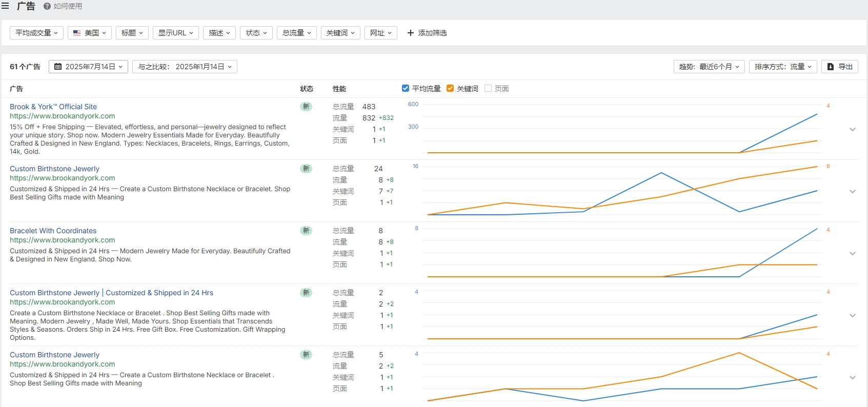This screenshot has width=868, height=407.
Task: Click the calendar icon for 2025年7月14日
Action: click(x=58, y=67)
